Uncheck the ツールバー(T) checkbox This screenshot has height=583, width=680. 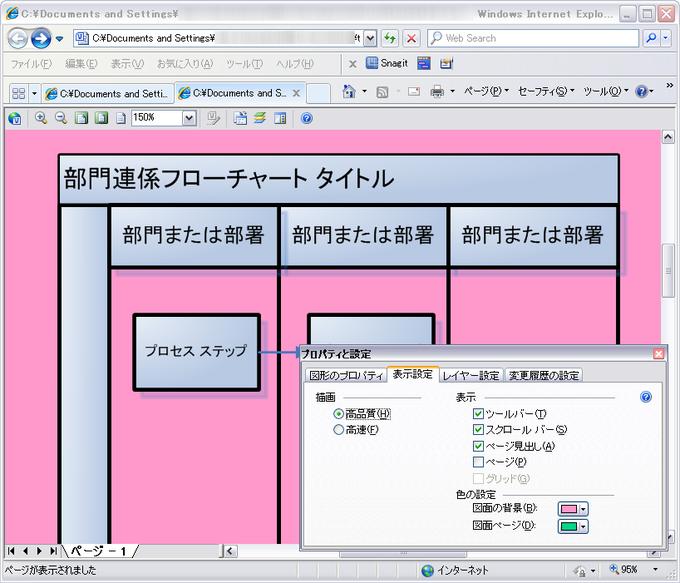coord(478,413)
